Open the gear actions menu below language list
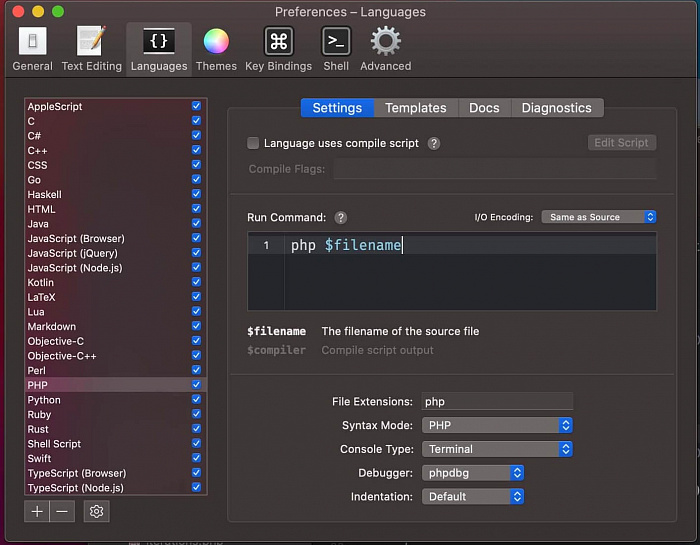Image resolution: width=700 pixels, height=545 pixels. point(96,511)
